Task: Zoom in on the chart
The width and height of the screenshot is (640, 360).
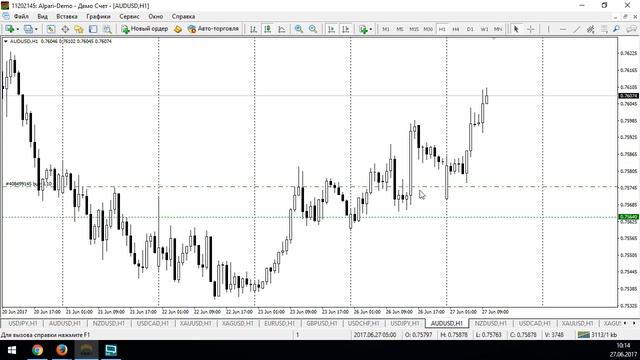Action: 299,29
